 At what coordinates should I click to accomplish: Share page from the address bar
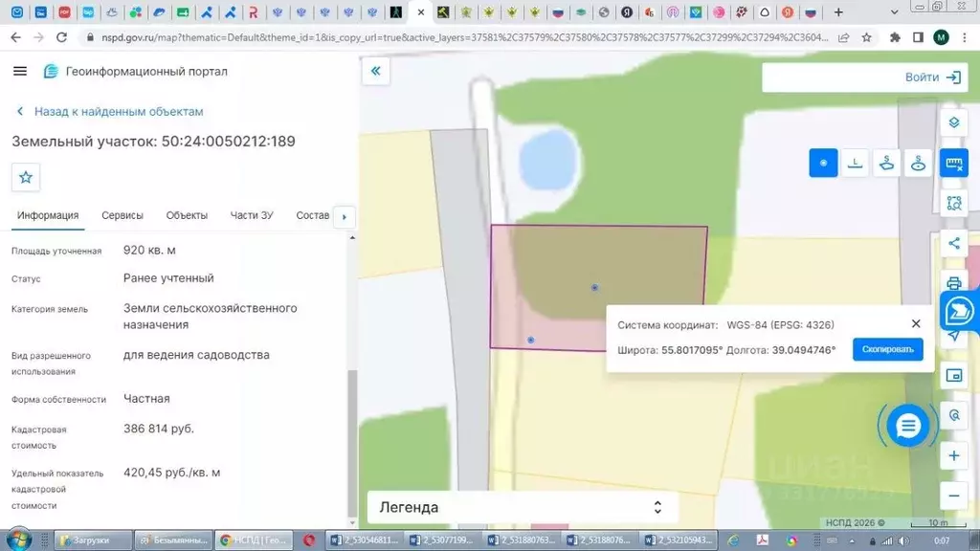click(844, 37)
